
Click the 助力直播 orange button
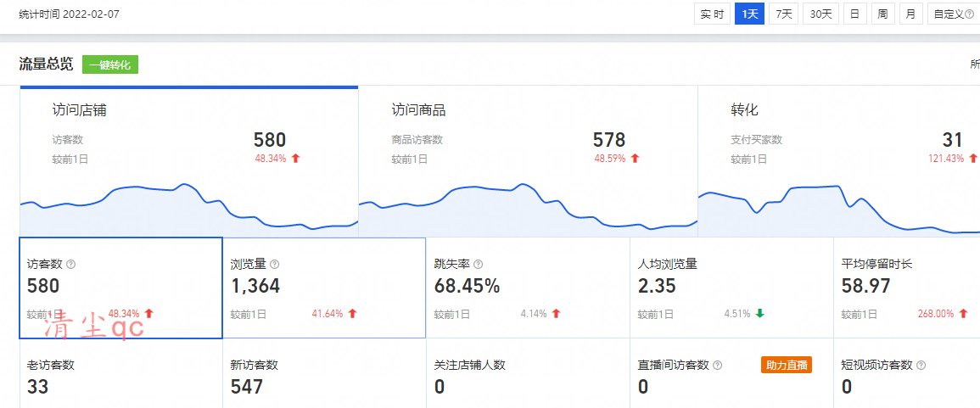point(787,365)
